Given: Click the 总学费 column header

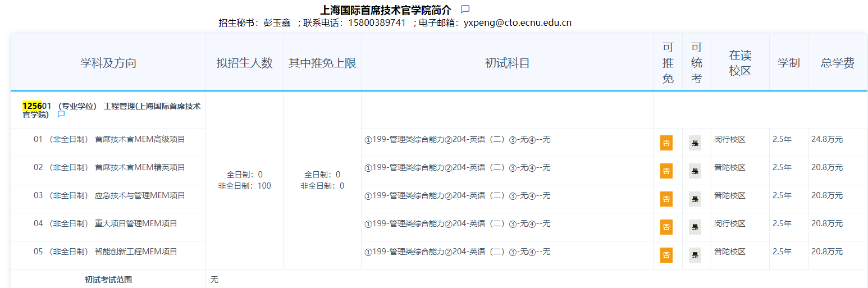Looking at the screenshot, I should tap(837, 63).
